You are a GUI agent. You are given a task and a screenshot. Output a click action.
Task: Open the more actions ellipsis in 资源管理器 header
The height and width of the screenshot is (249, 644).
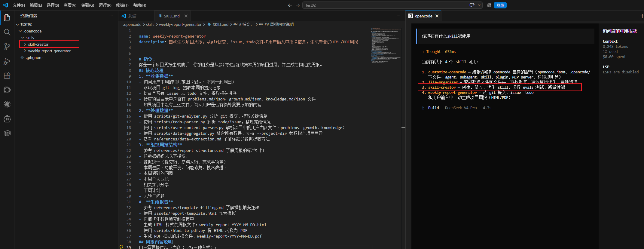tap(111, 16)
